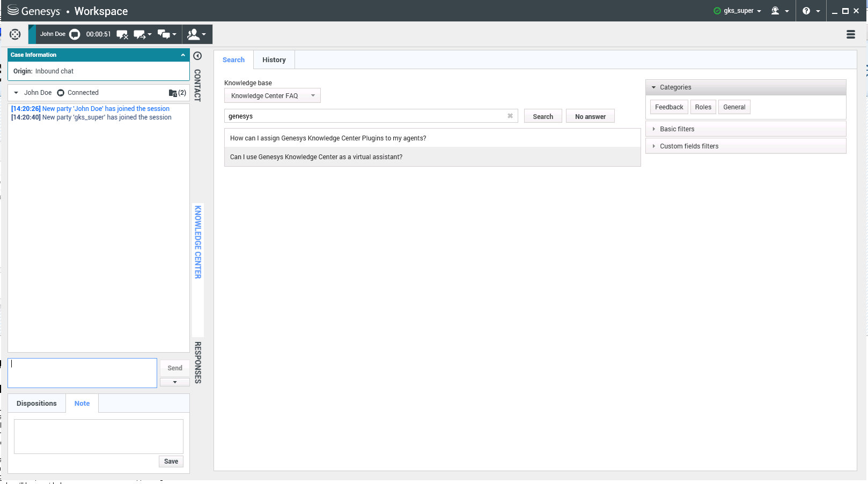Image resolution: width=868 pixels, height=484 pixels.
Task: Expand Custom fields filters section
Action: point(746,146)
